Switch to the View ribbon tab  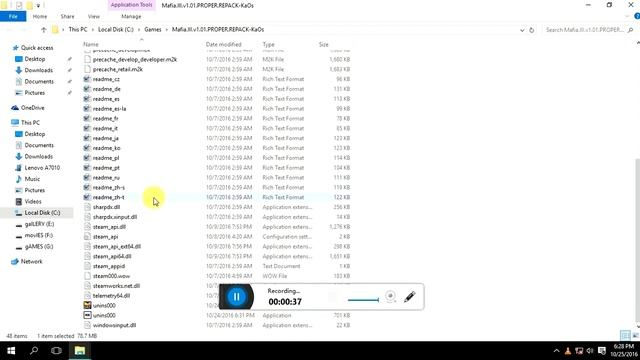[93, 16]
